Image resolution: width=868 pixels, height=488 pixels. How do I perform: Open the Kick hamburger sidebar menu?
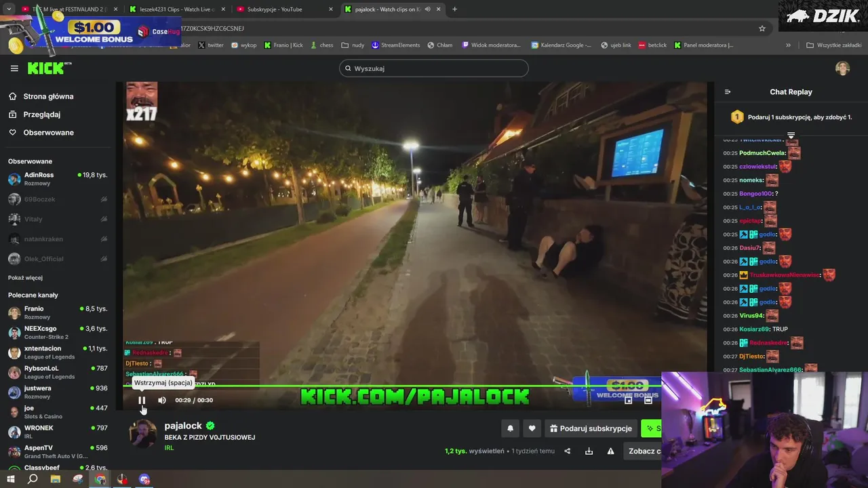tap(14, 68)
